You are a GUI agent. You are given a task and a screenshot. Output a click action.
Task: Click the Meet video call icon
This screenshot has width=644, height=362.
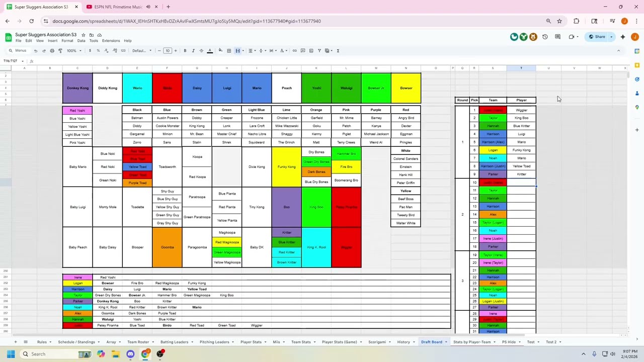(x=572, y=37)
